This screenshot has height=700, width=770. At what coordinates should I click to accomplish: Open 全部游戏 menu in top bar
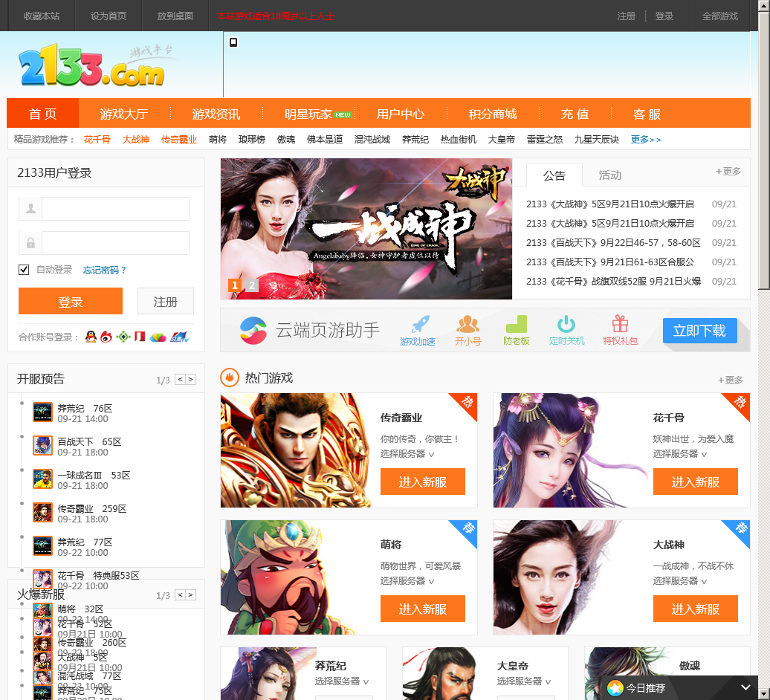pyautogui.click(x=720, y=16)
